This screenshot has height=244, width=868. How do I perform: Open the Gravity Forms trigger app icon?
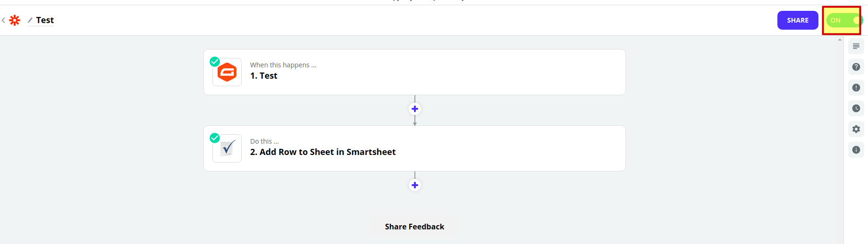point(227,72)
